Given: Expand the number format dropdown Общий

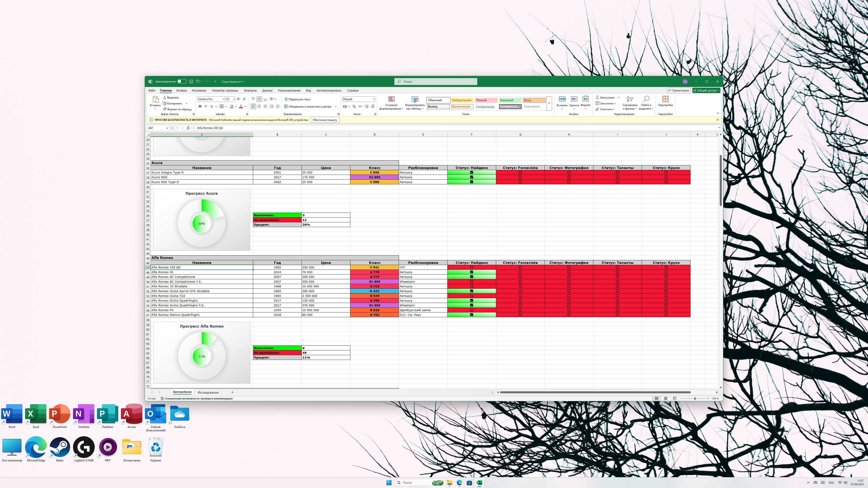Looking at the screenshot, I should click(373, 99).
